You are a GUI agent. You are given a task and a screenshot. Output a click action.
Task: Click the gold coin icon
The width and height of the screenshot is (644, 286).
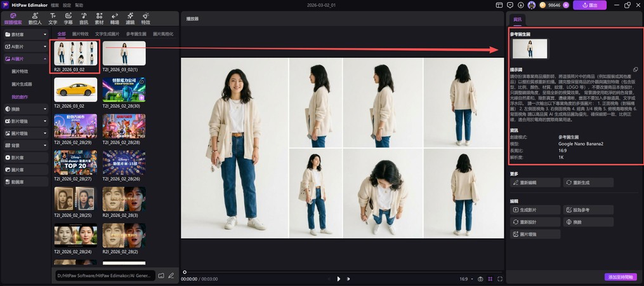542,5
